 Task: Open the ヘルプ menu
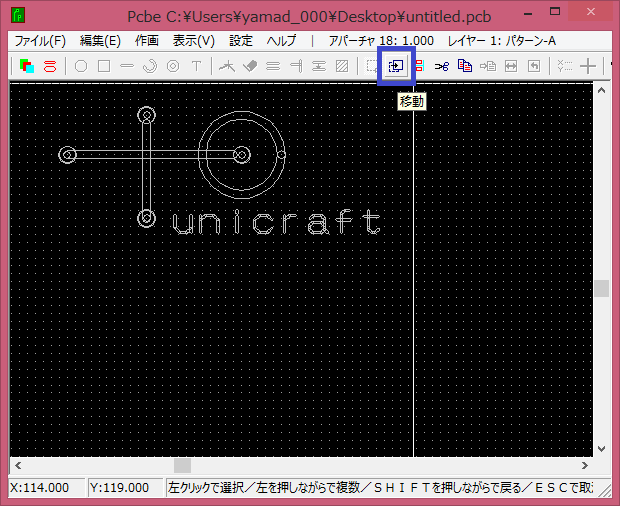(x=281, y=41)
